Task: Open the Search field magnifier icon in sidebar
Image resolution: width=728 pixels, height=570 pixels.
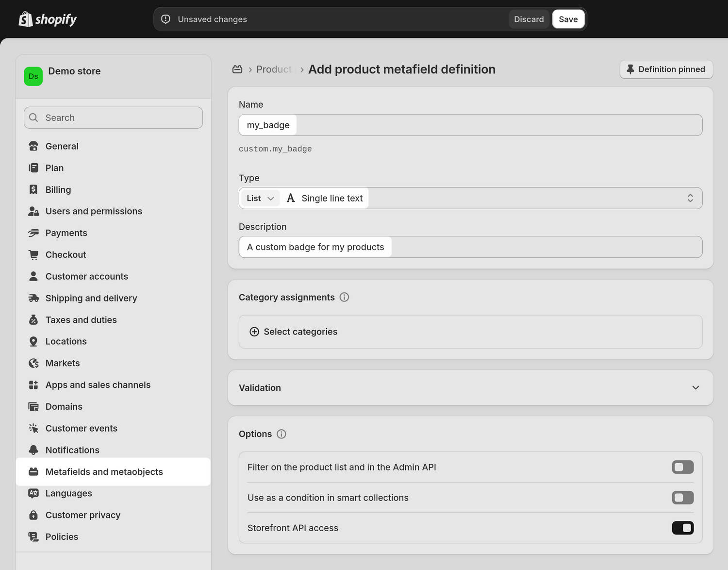Action: (x=33, y=117)
